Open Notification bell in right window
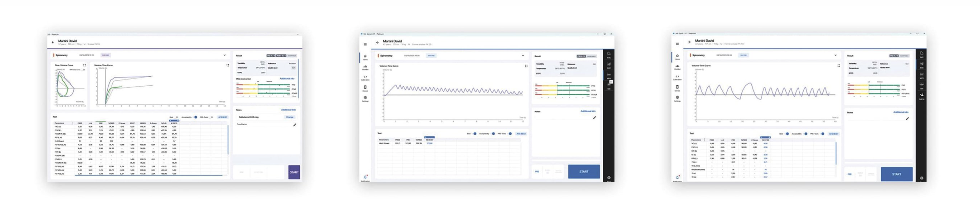The width and height of the screenshot is (980, 216). (x=677, y=178)
